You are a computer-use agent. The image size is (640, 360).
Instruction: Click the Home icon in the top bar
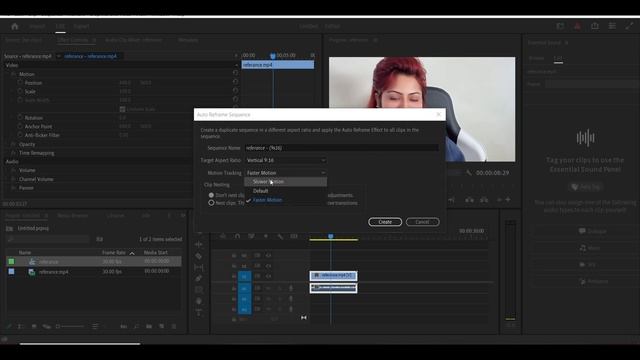(15, 26)
